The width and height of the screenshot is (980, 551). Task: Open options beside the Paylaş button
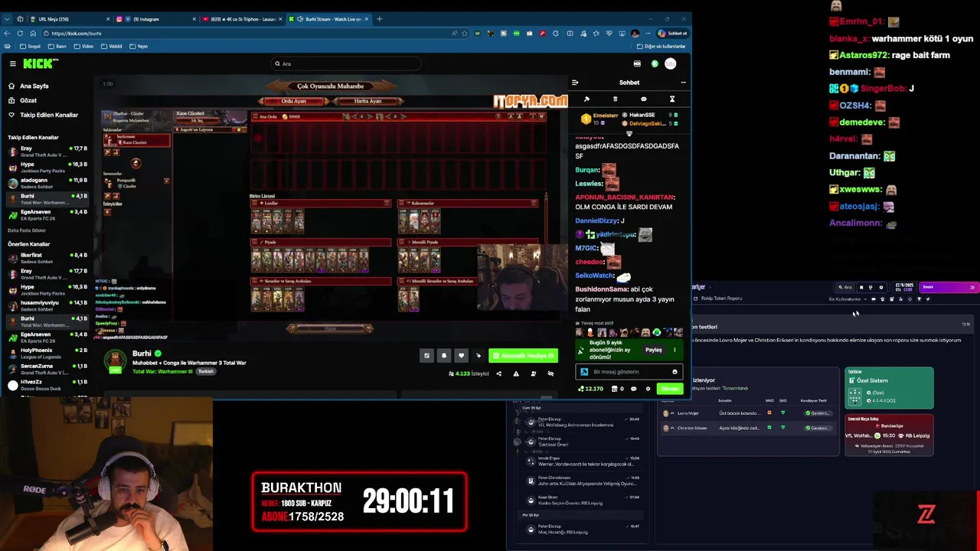pos(675,350)
